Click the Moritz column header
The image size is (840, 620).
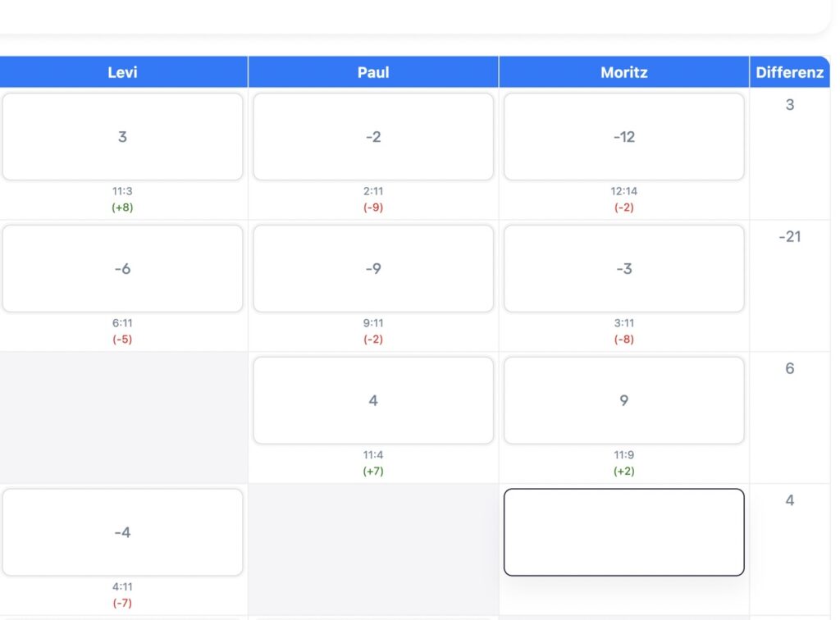[623, 72]
